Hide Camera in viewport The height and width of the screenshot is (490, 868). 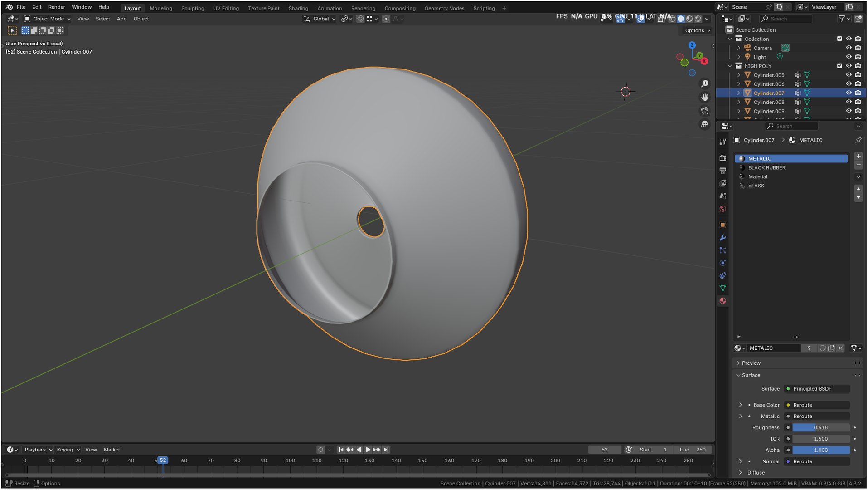point(849,48)
